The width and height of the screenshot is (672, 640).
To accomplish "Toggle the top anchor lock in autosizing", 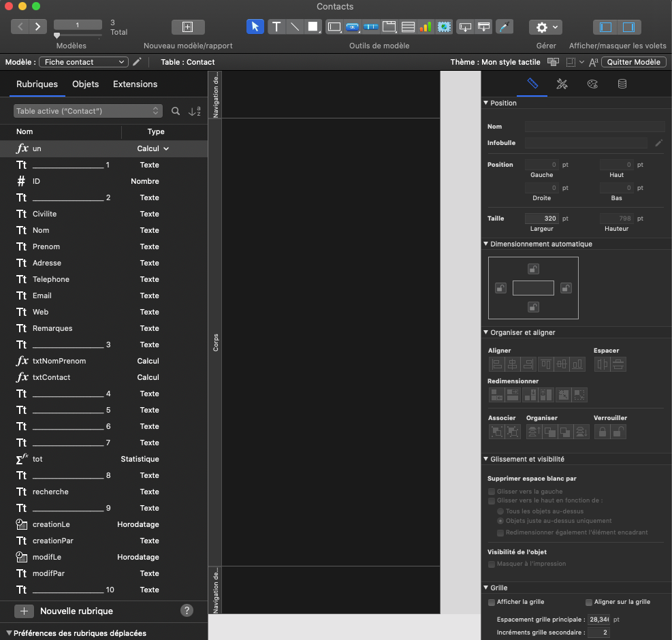I will tap(533, 269).
